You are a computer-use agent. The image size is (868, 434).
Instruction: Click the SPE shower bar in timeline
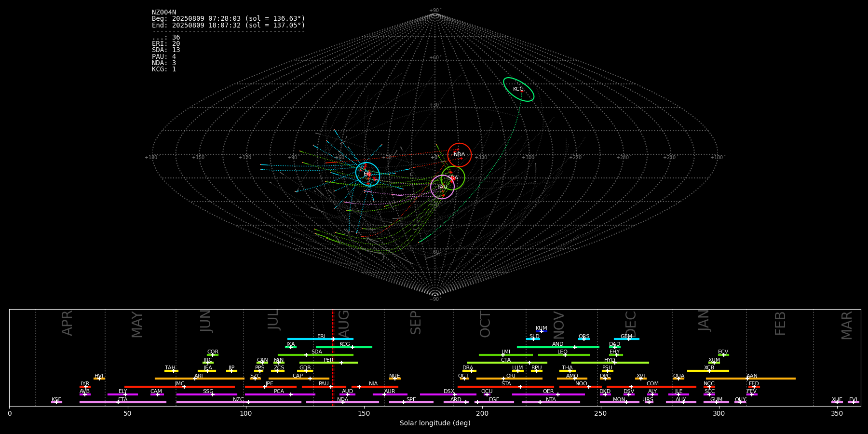(x=411, y=402)
